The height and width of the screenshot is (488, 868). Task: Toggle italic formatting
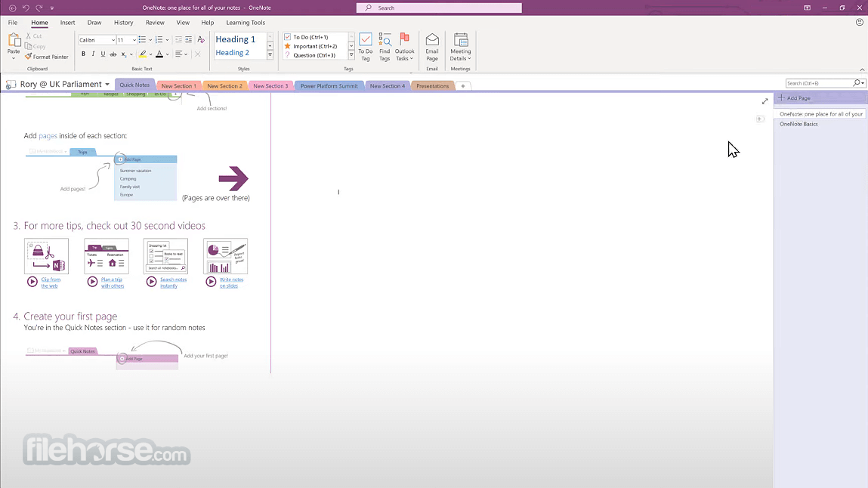93,54
